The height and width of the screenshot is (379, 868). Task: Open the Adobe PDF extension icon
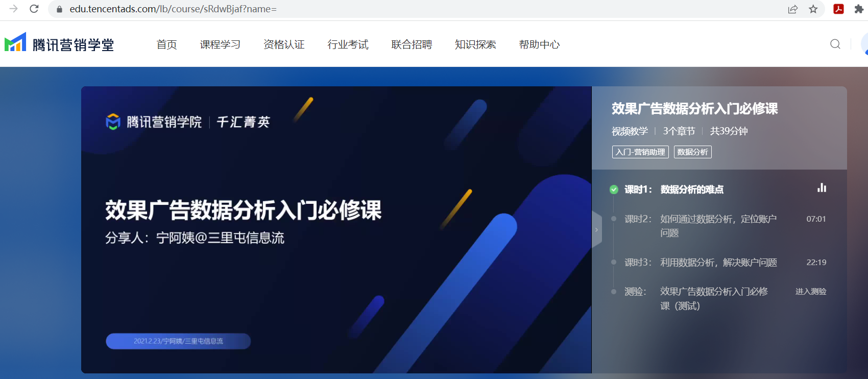(x=838, y=9)
